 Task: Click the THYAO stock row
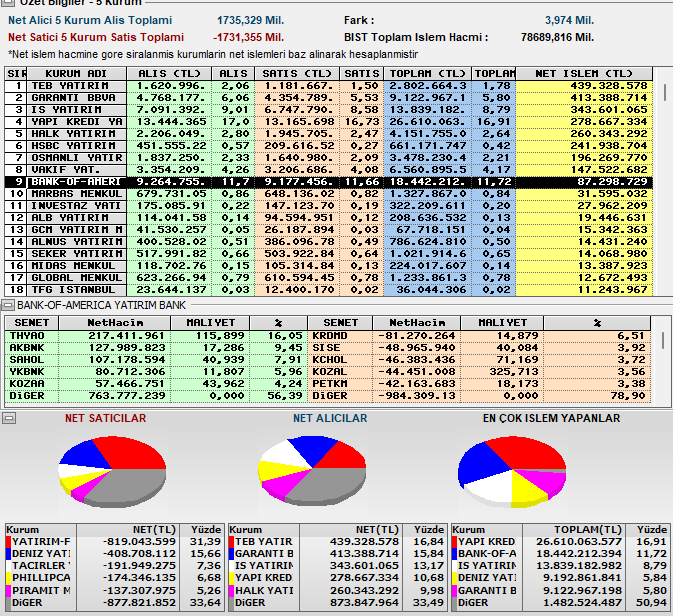tap(156, 336)
